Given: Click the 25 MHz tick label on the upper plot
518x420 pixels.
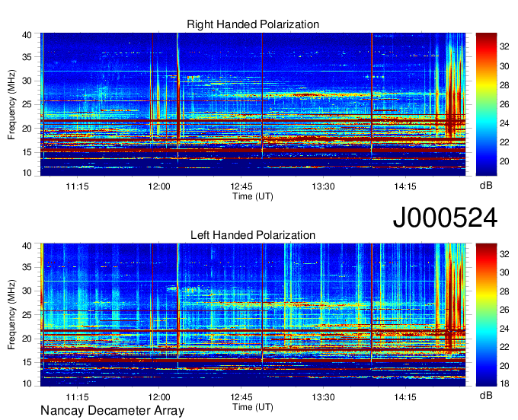Looking at the screenshot, I should (27, 104).
